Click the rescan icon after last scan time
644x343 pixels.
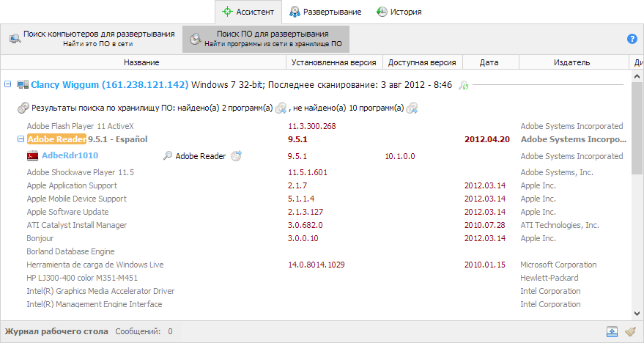tap(463, 86)
